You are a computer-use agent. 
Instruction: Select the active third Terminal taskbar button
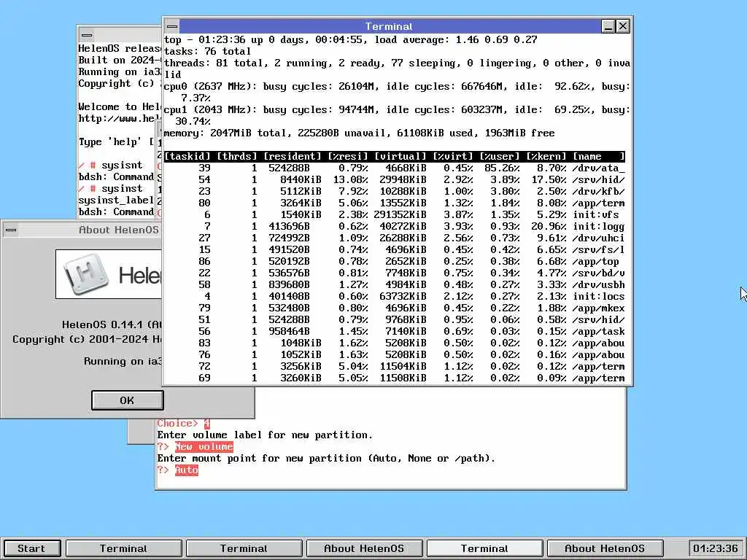click(484, 548)
